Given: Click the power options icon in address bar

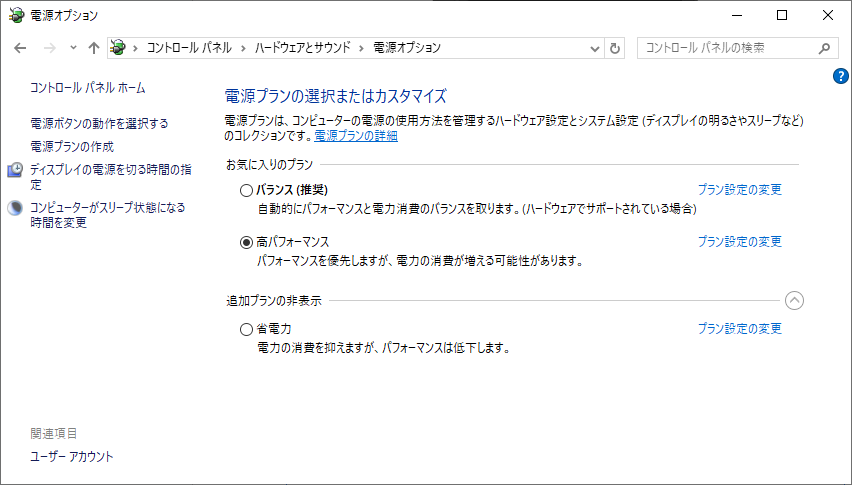Looking at the screenshot, I should (x=119, y=48).
